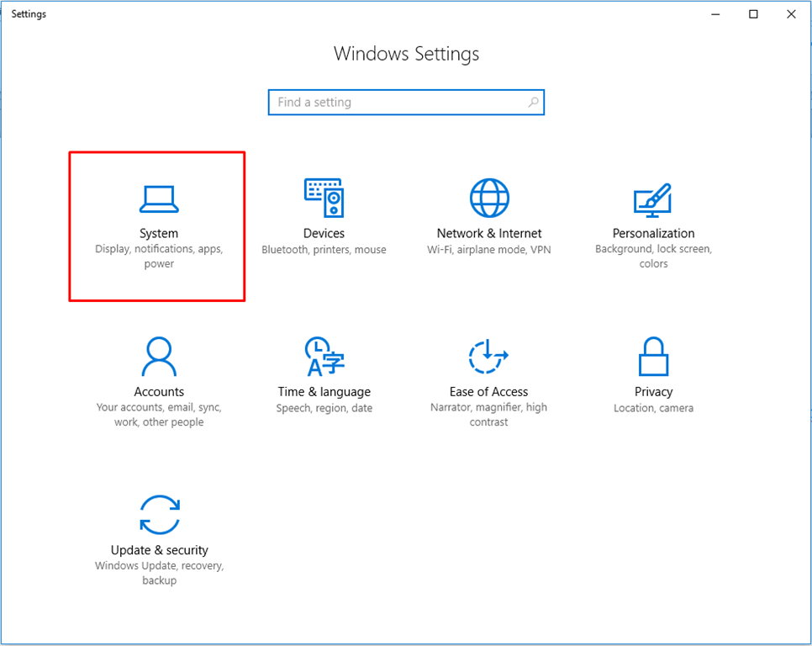This screenshot has height=646, width=812.
Task: Click the Time & language clock icon
Action: pos(324,357)
